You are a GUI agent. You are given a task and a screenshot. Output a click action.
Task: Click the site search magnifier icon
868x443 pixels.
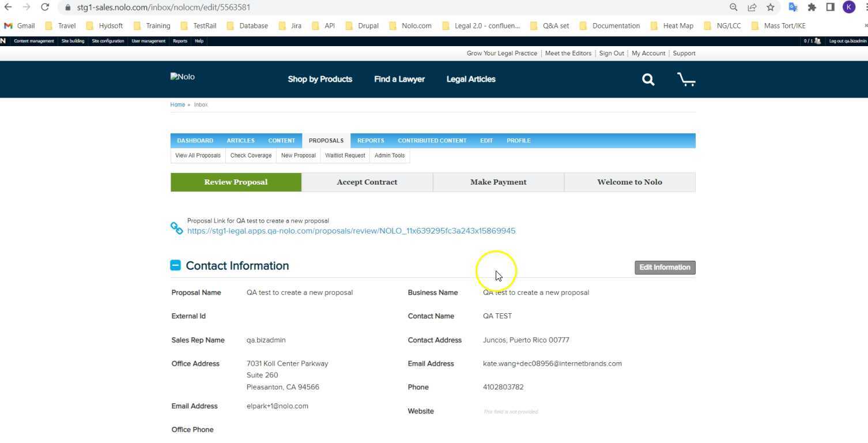pyautogui.click(x=648, y=80)
